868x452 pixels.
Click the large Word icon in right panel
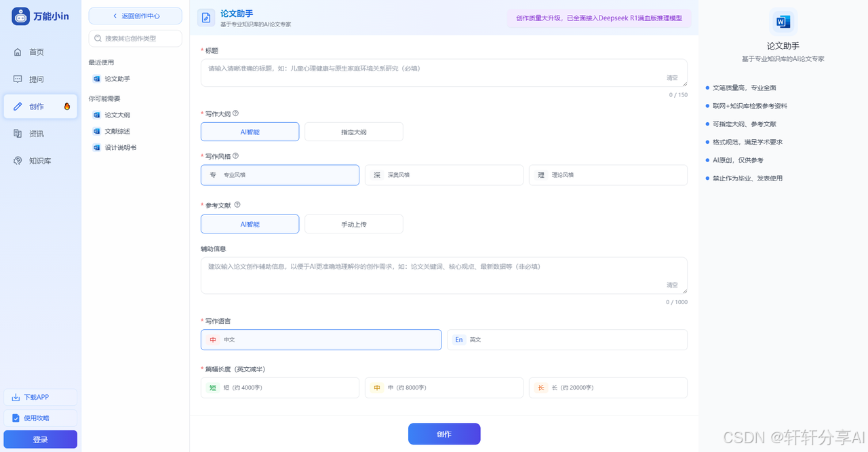783,22
